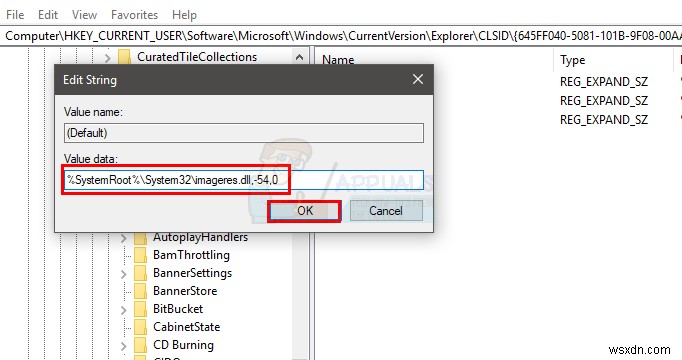Click the second REG_EXPAND_SZ type cell
682x360 pixels.
[x=604, y=101]
